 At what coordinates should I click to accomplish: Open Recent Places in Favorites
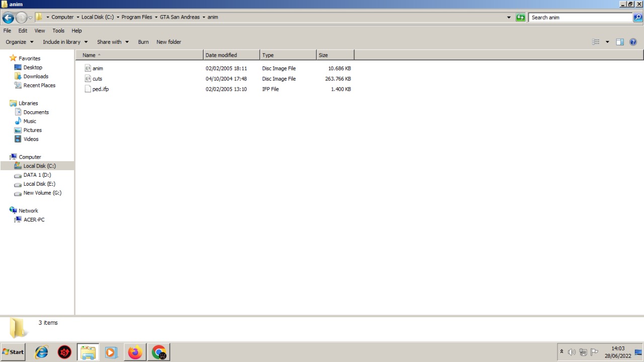(39, 86)
